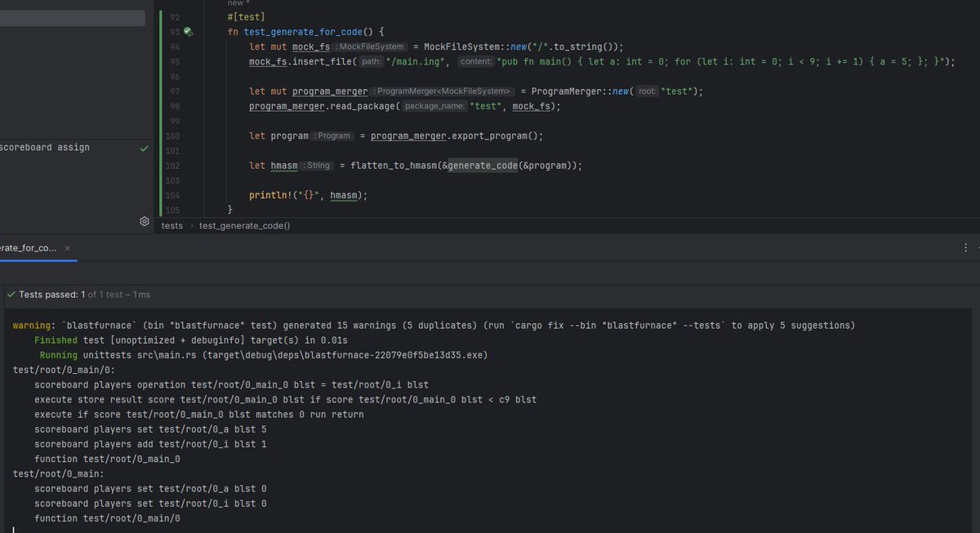Run test via gutter icon on line 93
The height and width of the screenshot is (533, 980).
188,32
